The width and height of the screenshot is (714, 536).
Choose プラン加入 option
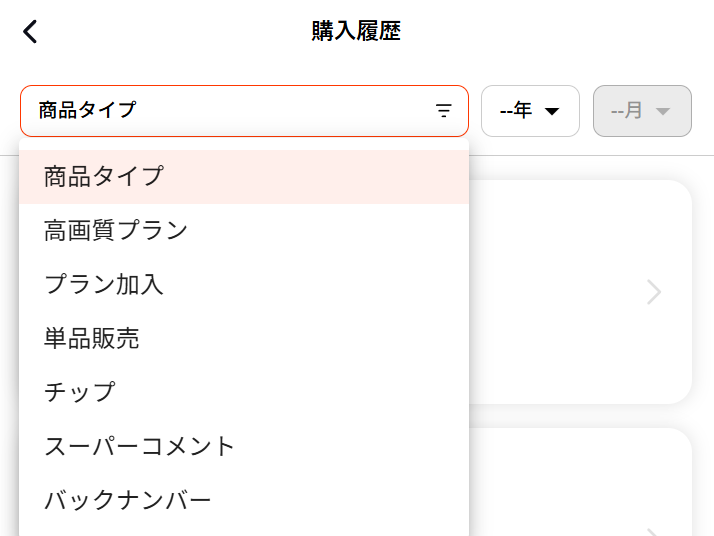pyautogui.click(x=244, y=284)
